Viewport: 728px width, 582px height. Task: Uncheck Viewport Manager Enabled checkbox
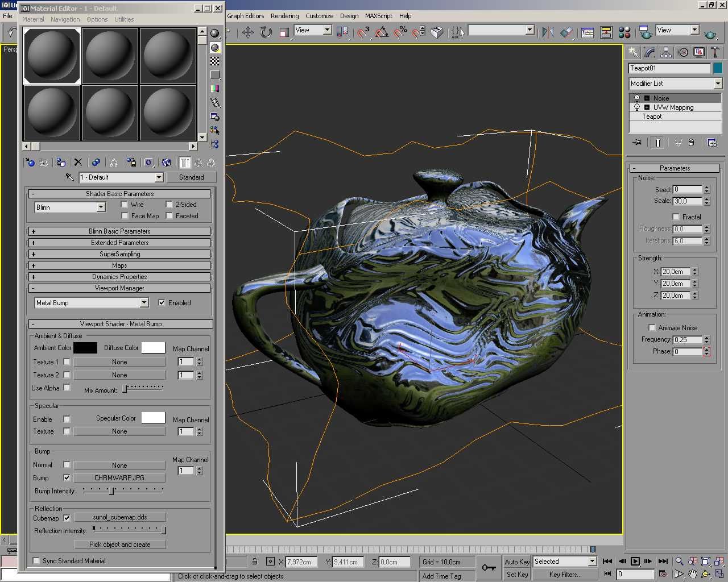click(x=162, y=303)
